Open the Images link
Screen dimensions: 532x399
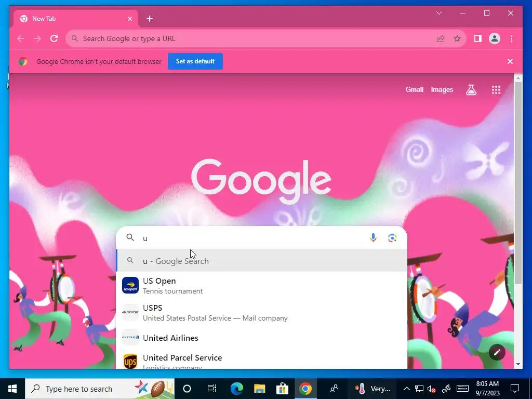tap(442, 89)
